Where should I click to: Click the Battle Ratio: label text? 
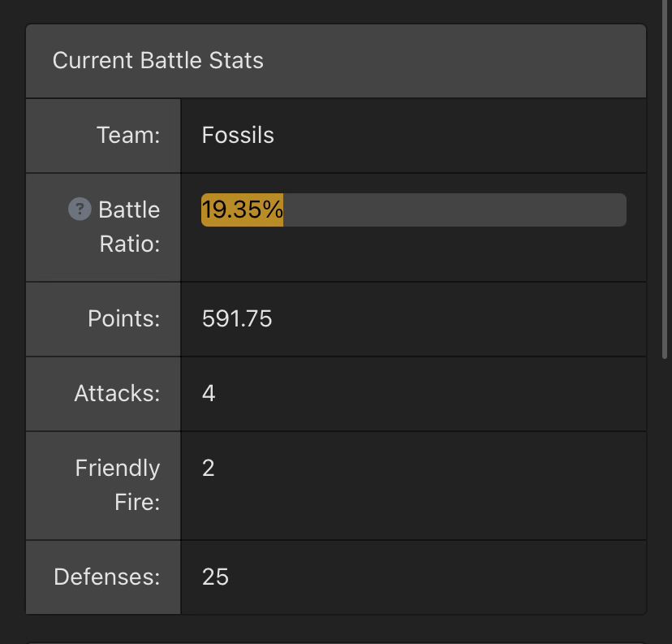point(129,227)
